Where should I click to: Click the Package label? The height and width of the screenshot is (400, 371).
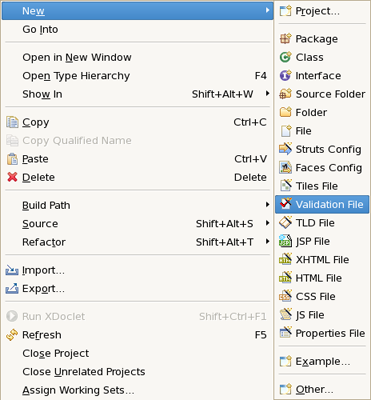pyautogui.click(x=317, y=39)
